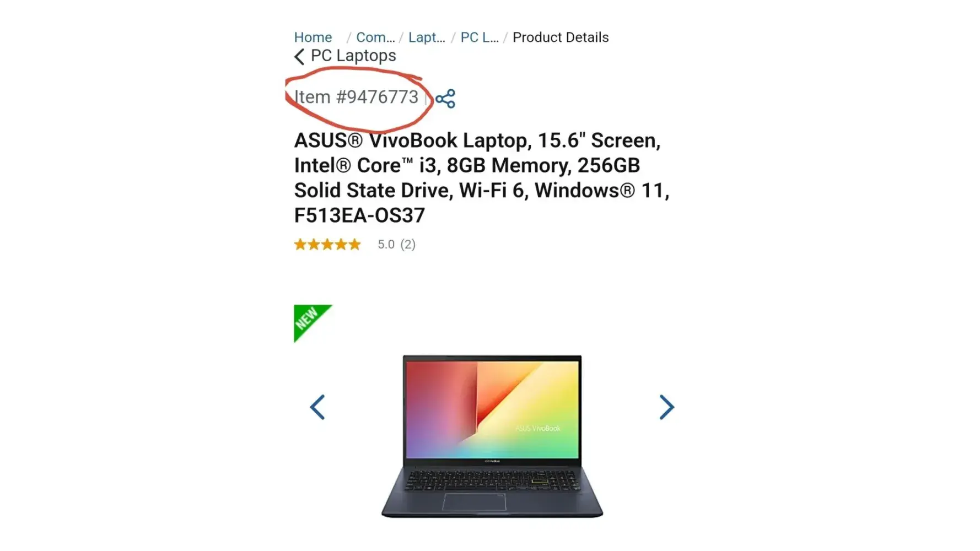Click Item #9476773 number text

point(356,97)
